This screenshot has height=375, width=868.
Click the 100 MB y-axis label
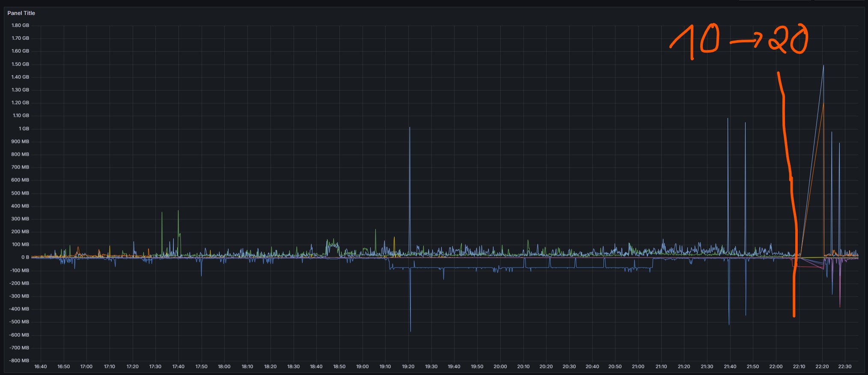[21, 245]
